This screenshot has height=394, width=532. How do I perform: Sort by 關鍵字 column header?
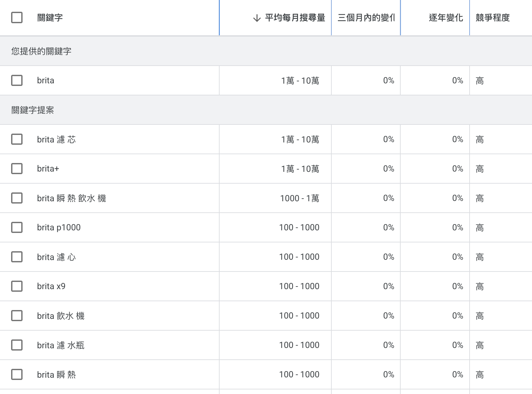coord(50,18)
